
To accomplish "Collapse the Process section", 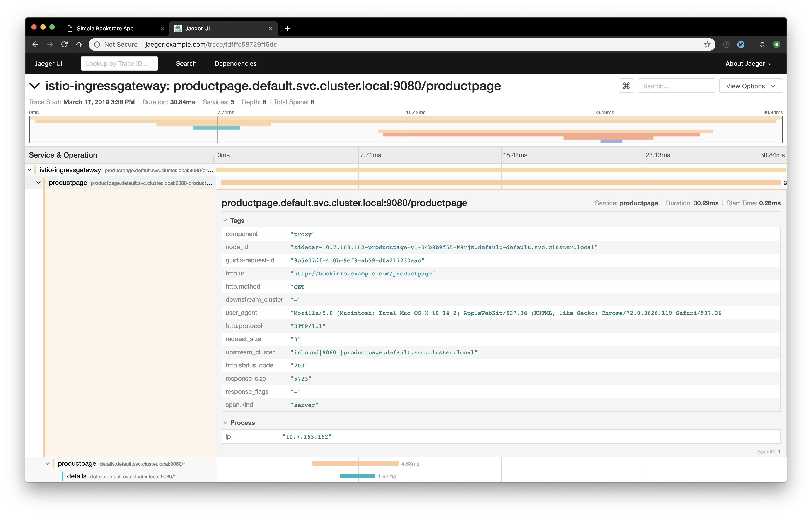I will [x=225, y=423].
